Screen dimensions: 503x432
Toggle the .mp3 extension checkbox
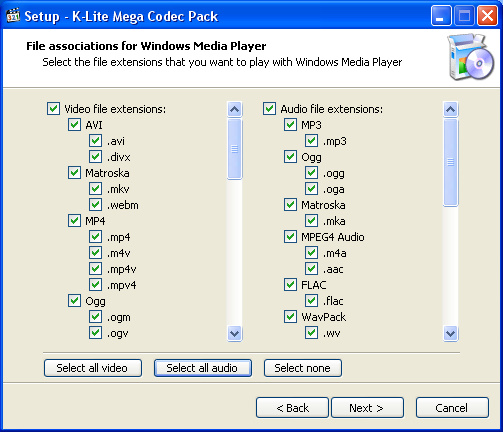(311, 141)
